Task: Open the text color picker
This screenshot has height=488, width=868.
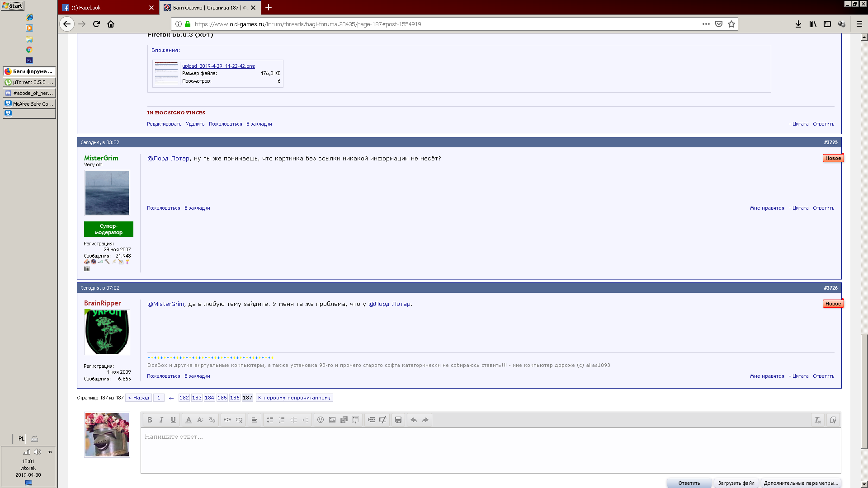Action: (189, 420)
